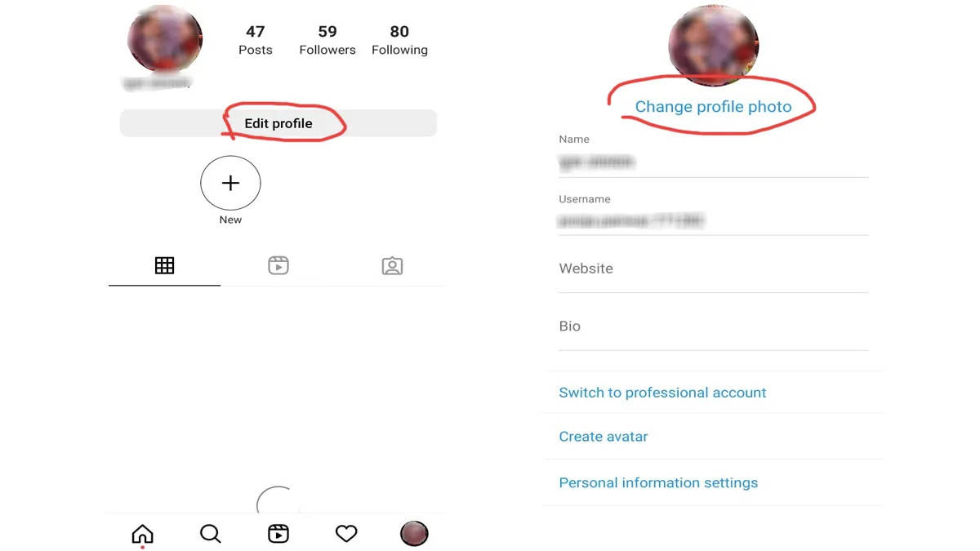Open Activity with the heart icon

tap(346, 534)
